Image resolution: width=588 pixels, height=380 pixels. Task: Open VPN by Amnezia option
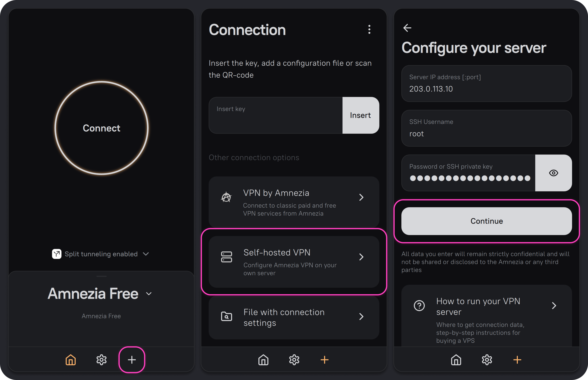294,202
